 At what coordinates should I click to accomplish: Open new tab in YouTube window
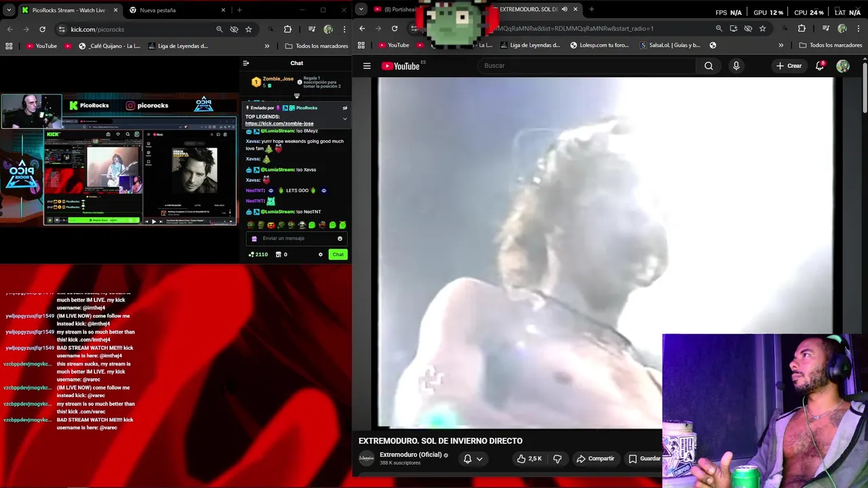(x=591, y=9)
